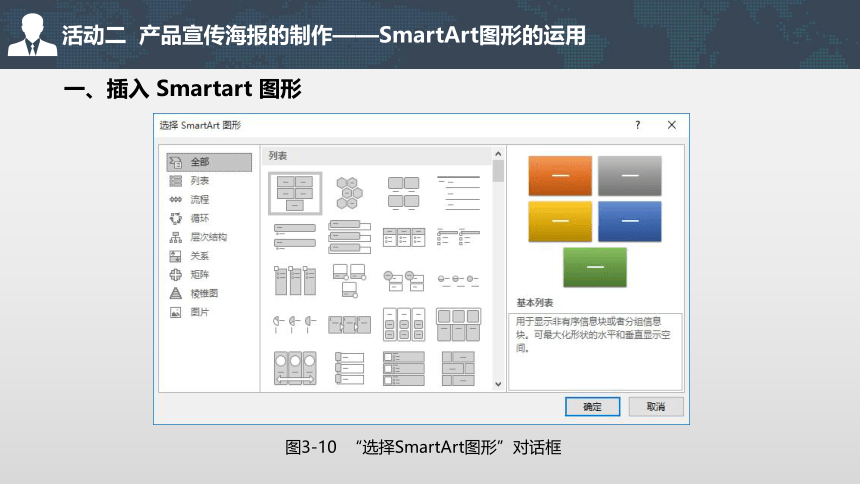
Task: Click the heading 一、插入 Smartart 图形
Action: [183, 89]
